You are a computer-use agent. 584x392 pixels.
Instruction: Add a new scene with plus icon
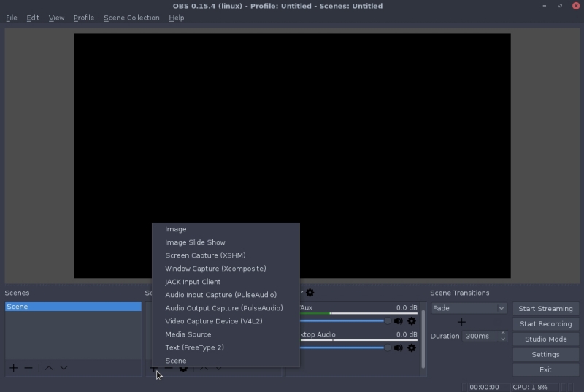[x=13, y=368]
